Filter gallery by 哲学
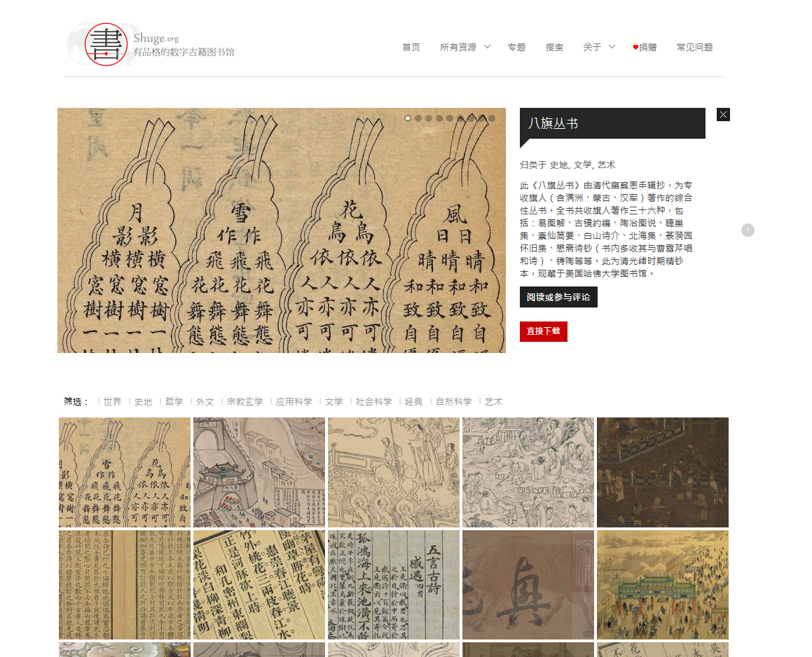This screenshot has width=812, height=657. [x=174, y=402]
